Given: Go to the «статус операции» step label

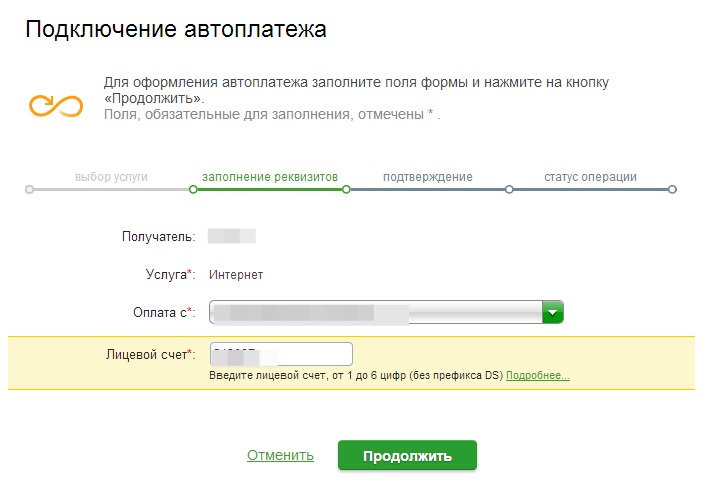Looking at the screenshot, I should (590, 177).
